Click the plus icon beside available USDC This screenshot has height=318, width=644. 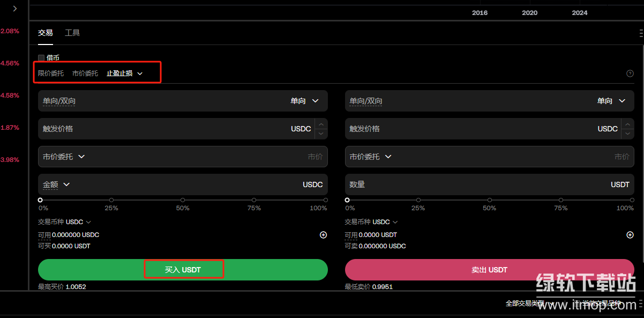coord(323,235)
